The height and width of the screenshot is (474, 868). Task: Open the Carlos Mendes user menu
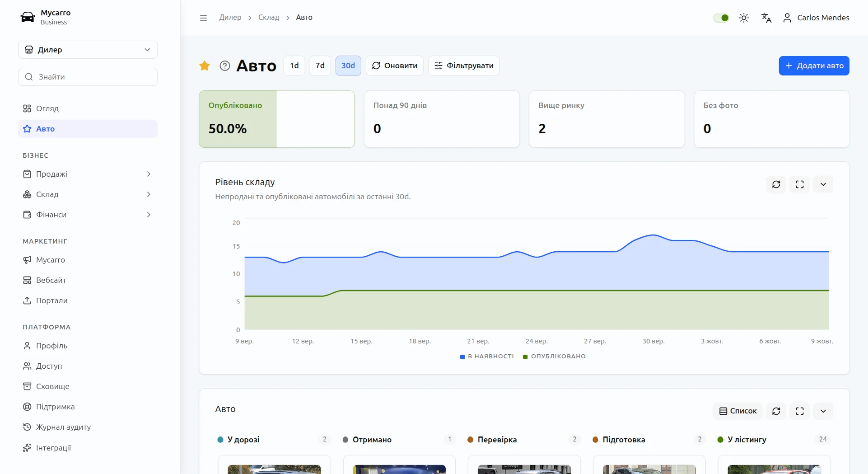pos(816,18)
